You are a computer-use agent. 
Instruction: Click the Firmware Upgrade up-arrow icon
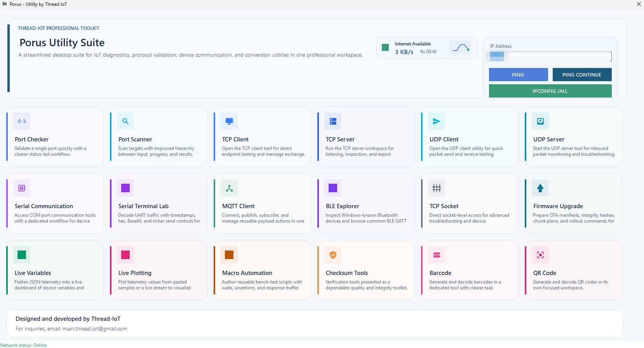click(x=540, y=188)
